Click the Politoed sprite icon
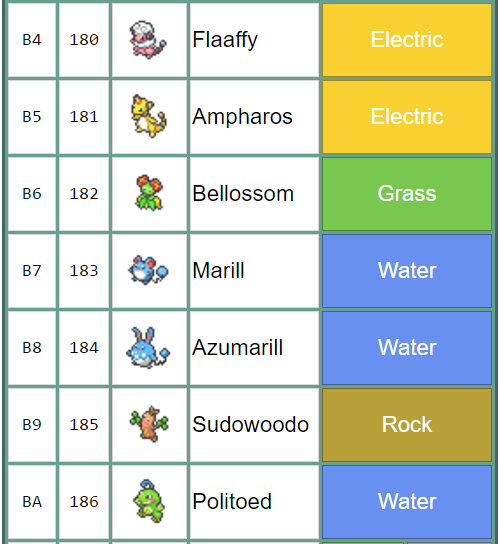 pos(149,501)
